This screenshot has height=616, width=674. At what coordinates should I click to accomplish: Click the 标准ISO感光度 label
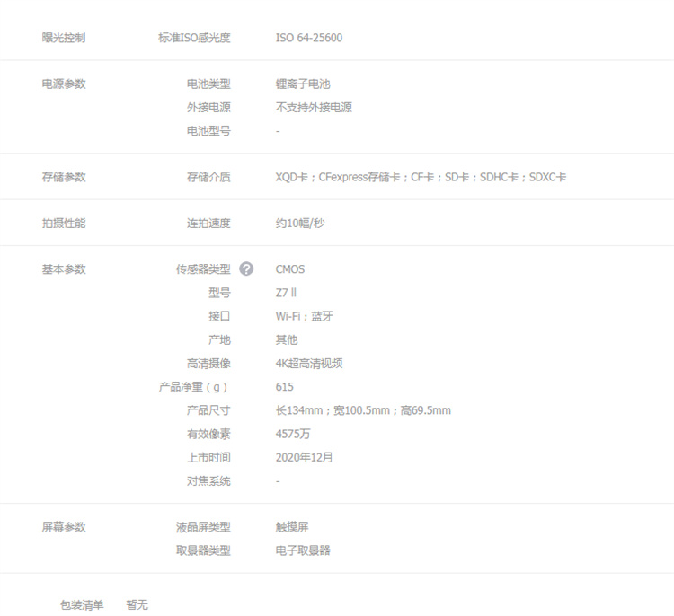[x=194, y=38]
